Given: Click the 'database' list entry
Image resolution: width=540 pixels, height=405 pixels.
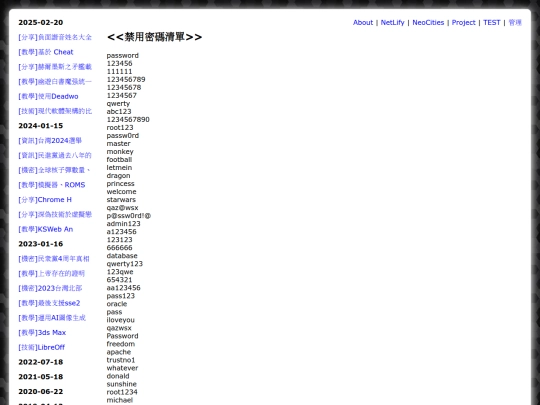Looking at the screenshot, I should click(122, 256).
